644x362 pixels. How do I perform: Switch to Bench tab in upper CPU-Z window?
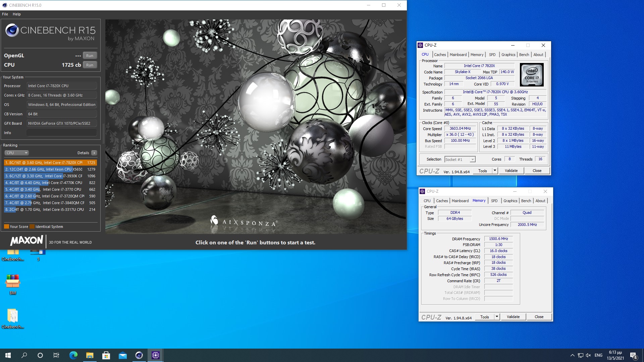(x=524, y=55)
